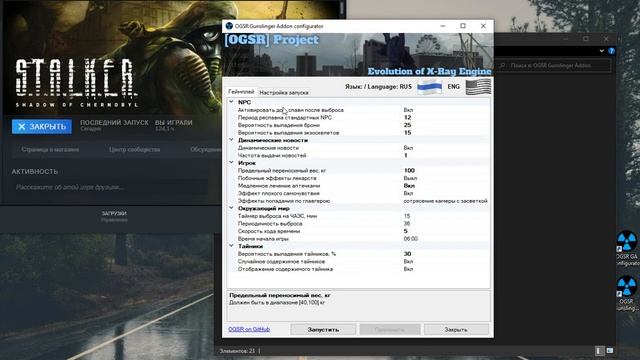
Task: Minimize the Explorer window
Action: tap(566, 39)
